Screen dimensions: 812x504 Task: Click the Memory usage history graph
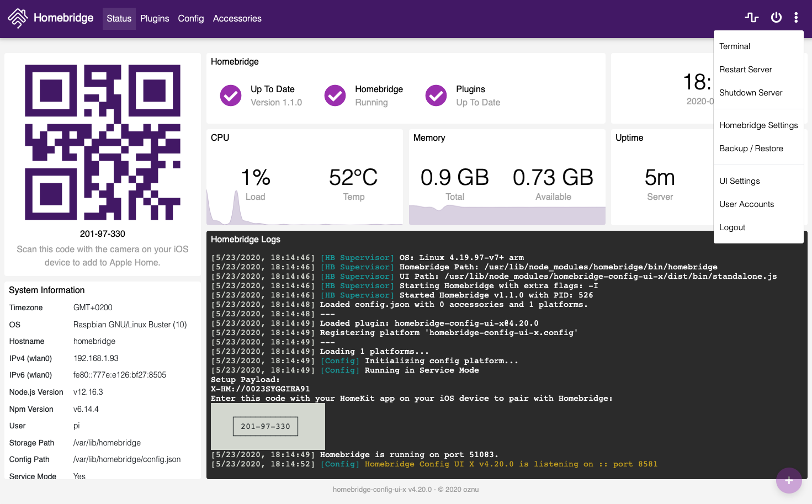[507, 215]
